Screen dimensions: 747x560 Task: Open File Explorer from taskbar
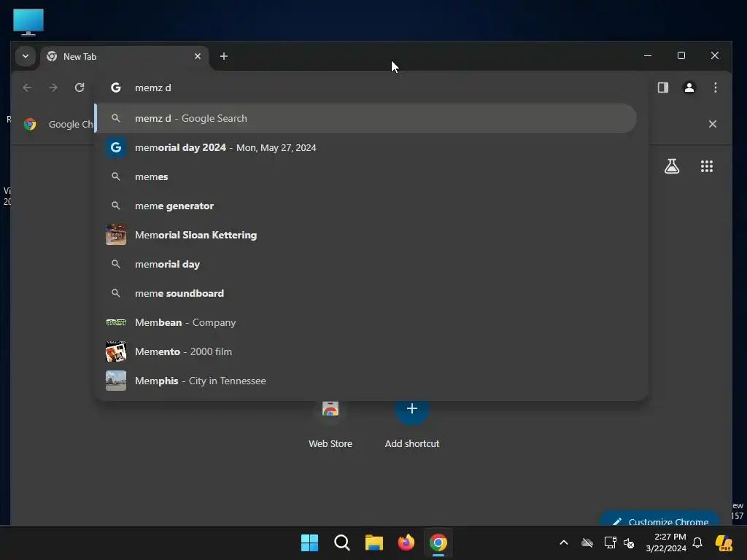[374, 542]
